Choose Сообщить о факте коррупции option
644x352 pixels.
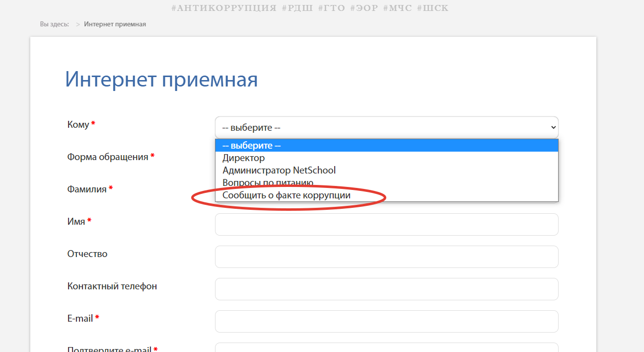(286, 195)
